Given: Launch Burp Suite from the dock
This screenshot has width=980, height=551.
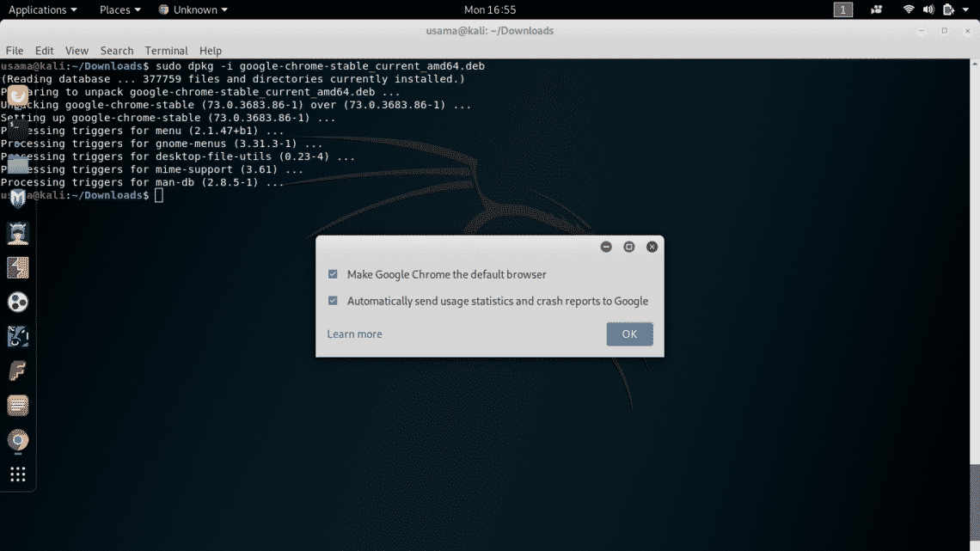Looking at the screenshot, I should coord(17,268).
